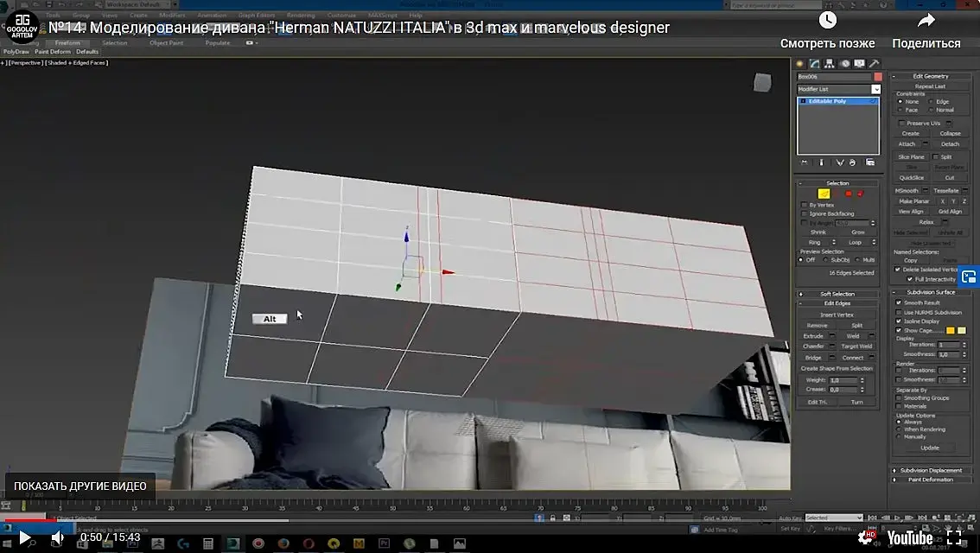Click the Chamfer button in Edit Edges
Viewport: 980px width, 553px height.
(x=813, y=346)
